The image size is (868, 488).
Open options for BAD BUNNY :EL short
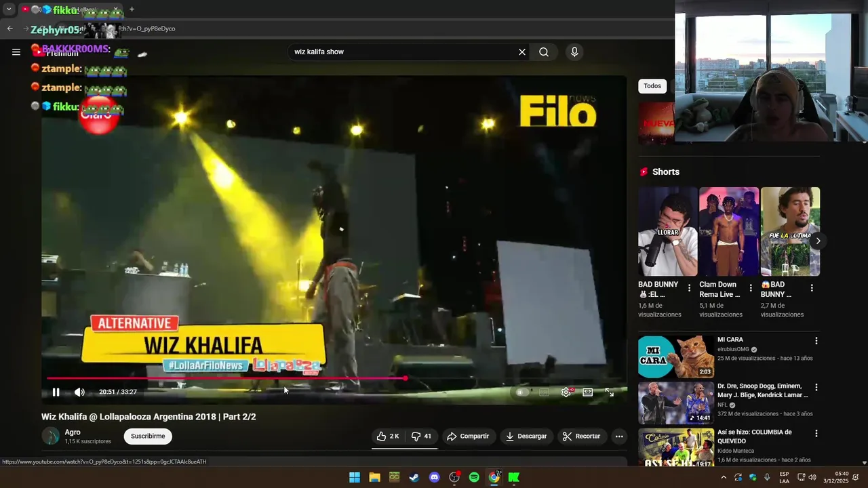(x=690, y=288)
